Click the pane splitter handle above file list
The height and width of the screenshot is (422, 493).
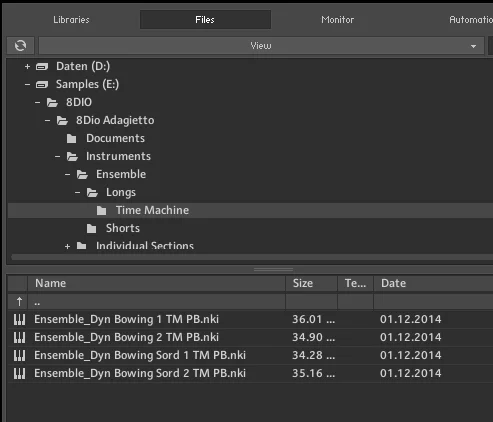(273, 269)
